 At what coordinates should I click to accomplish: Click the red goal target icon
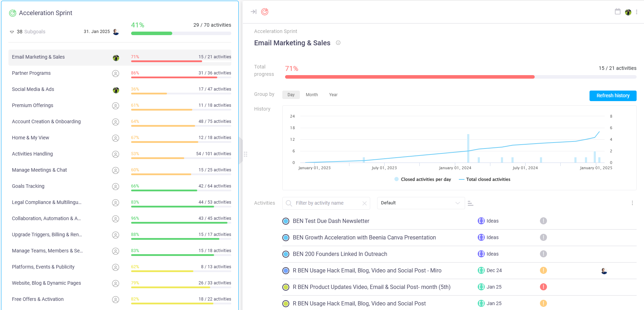[x=265, y=12]
